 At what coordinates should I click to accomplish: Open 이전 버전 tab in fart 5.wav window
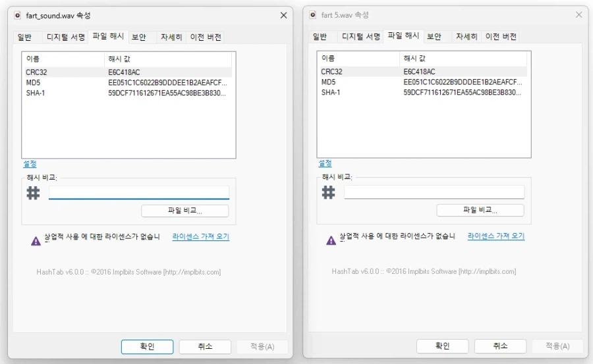501,36
